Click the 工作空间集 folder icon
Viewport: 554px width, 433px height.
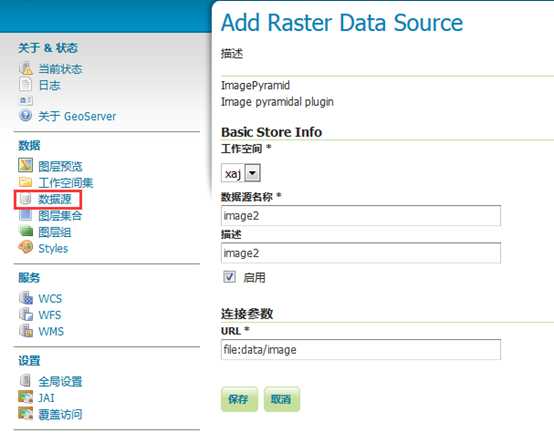pyautogui.click(x=25, y=182)
